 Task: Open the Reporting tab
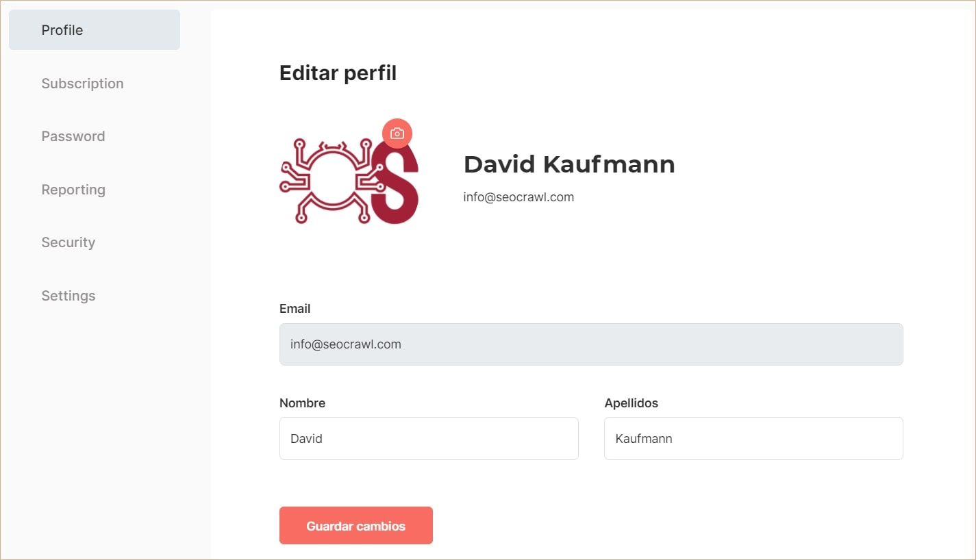pyautogui.click(x=73, y=190)
